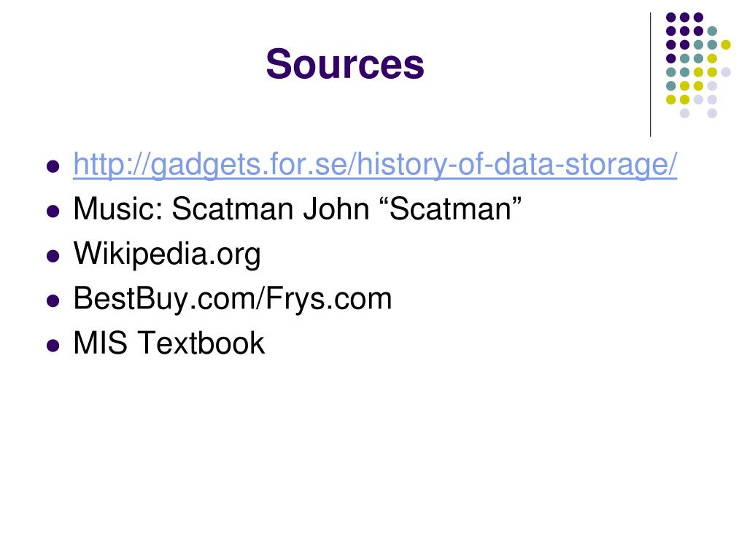
Task: Open the gadgets.for.se history-of-data-storage link
Action: 375,165
